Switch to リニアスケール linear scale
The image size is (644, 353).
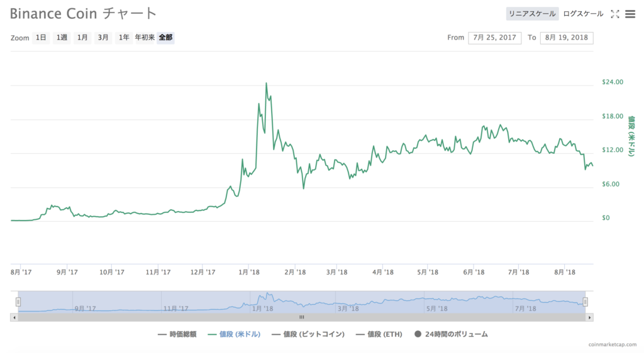[x=532, y=14]
